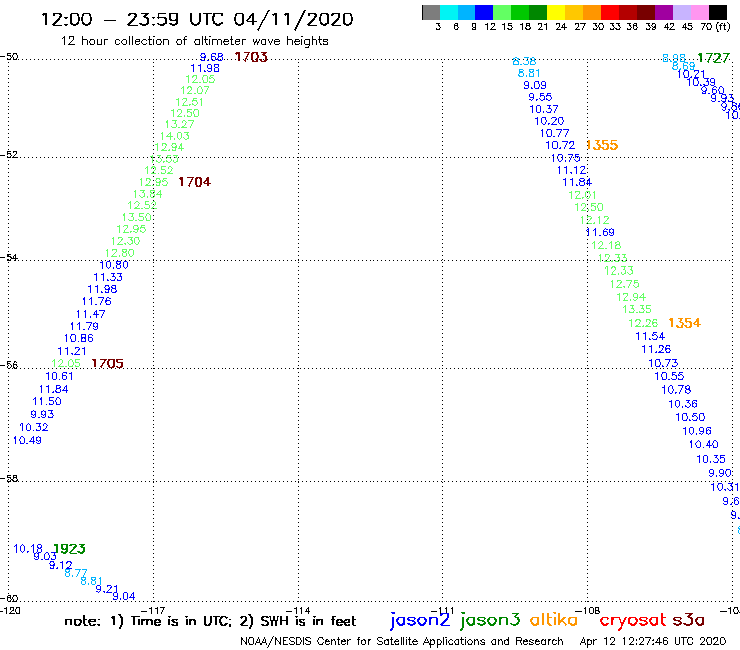Click the wave height value '9.90'
The width and height of the screenshot is (740, 650).
point(720,473)
